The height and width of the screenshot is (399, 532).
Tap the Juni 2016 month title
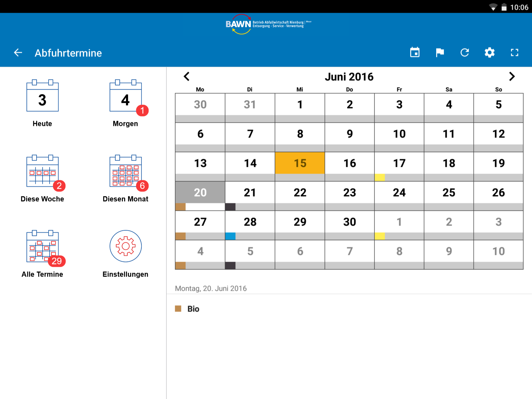tap(349, 77)
